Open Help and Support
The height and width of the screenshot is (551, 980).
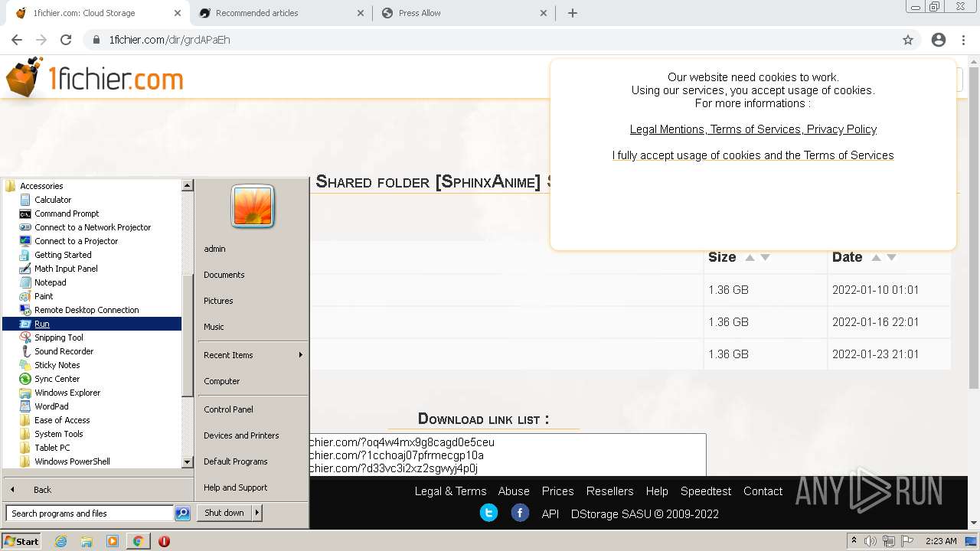pos(236,487)
